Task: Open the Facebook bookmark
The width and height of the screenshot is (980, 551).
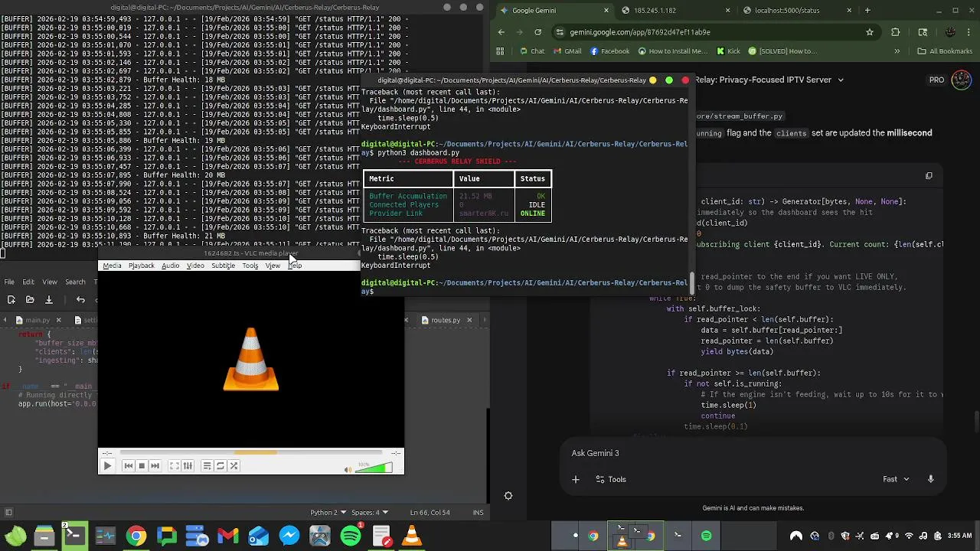Action: click(x=609, y=51)
